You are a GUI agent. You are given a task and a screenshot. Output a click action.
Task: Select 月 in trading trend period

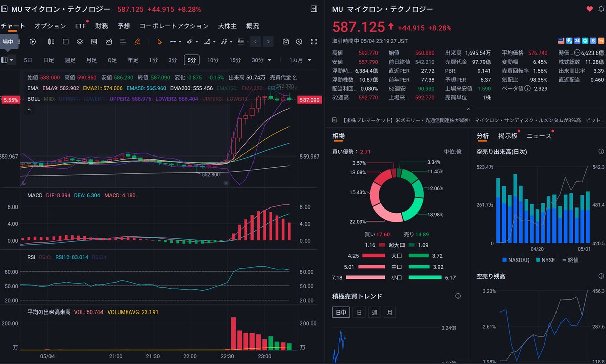point(389,313)
